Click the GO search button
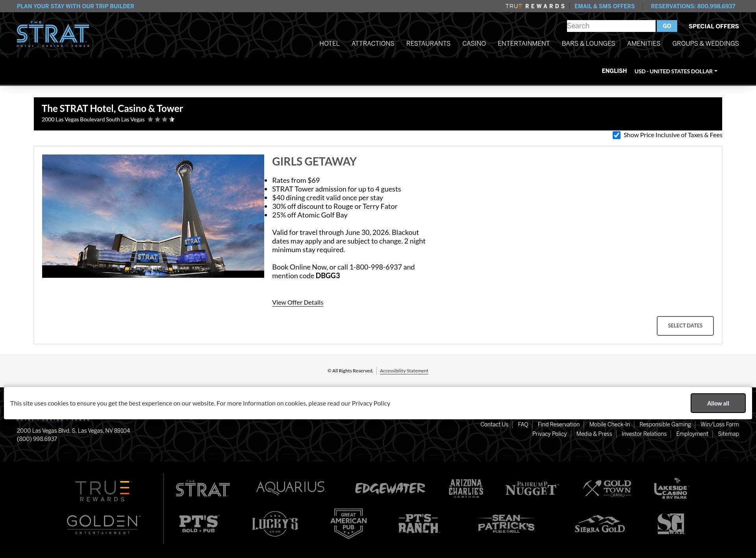Image resolution: width=756 pixels, height=558 pixels. pos(667,26)
